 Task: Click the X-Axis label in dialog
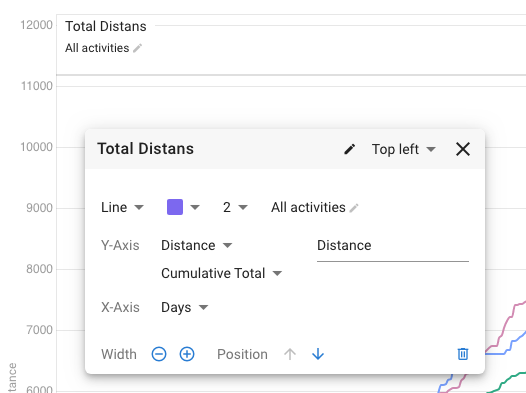click(120, 307)
